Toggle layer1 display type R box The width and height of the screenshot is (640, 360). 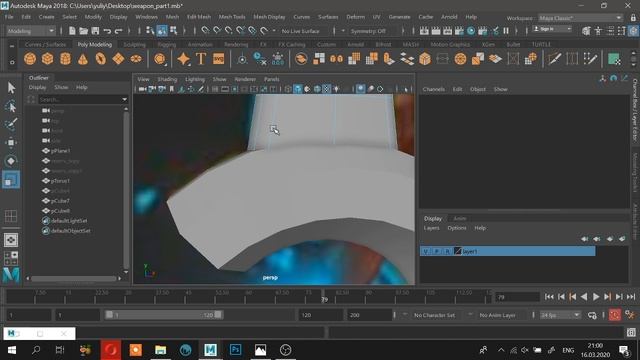tap(447, 251)
